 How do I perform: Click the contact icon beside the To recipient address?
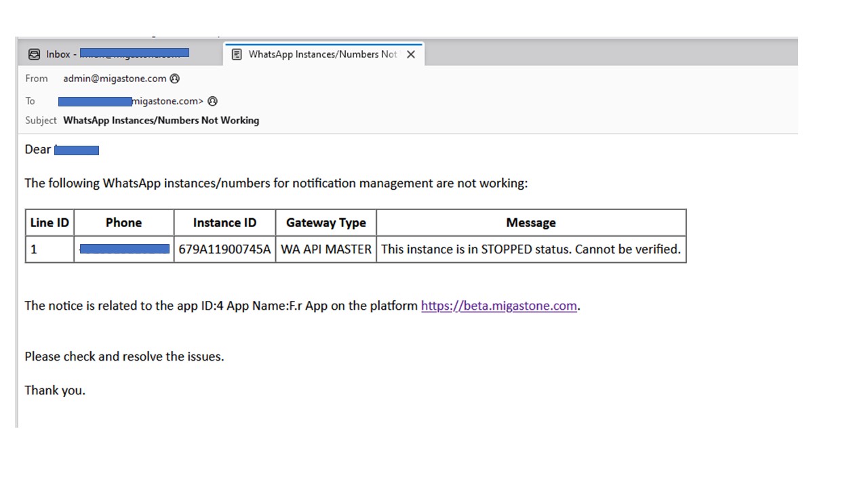[212, 101]
